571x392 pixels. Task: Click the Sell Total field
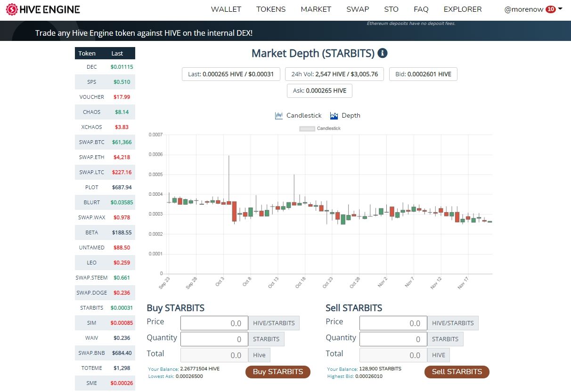pos(393,355)
